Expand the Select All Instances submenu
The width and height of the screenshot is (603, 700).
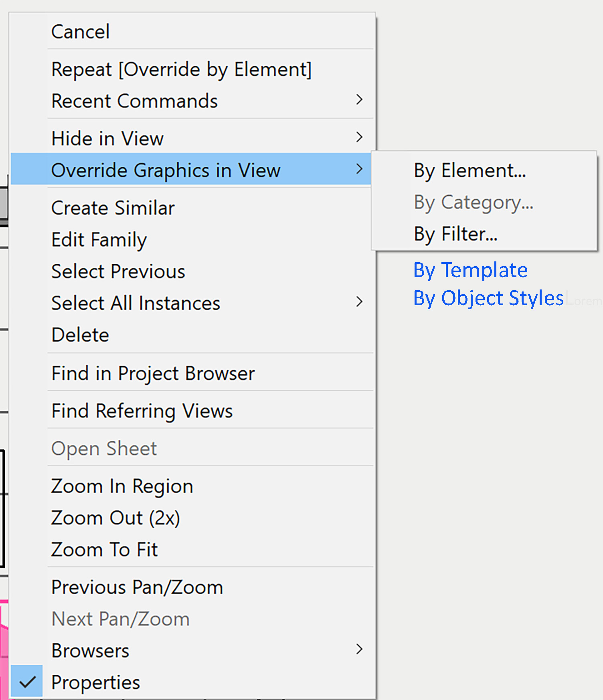pos(135,303)
